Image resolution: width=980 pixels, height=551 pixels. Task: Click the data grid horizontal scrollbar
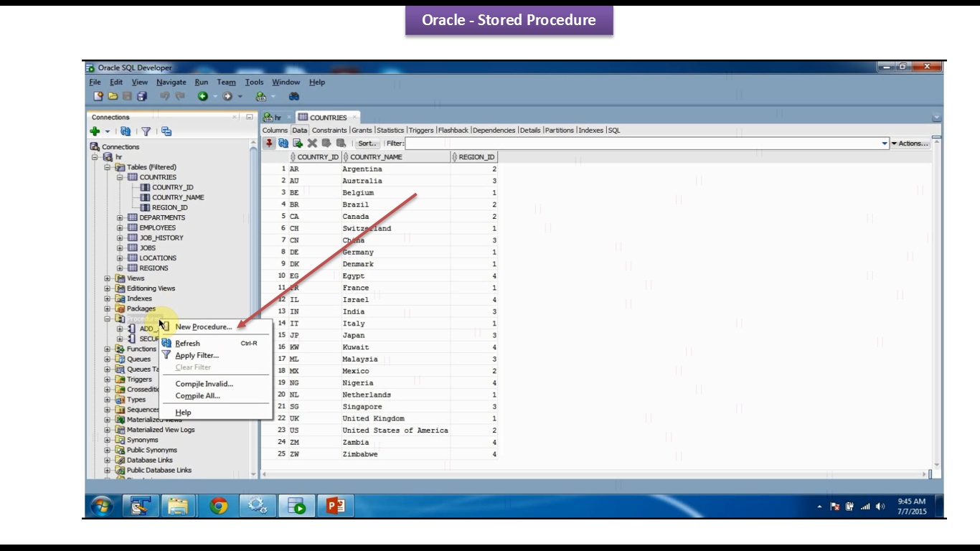point(595,474)
